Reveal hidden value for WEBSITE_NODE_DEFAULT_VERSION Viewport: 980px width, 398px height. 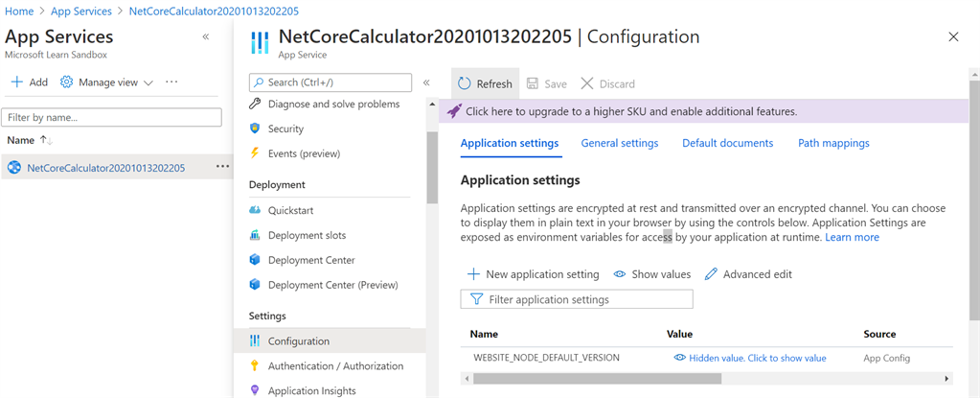(750, 358)
